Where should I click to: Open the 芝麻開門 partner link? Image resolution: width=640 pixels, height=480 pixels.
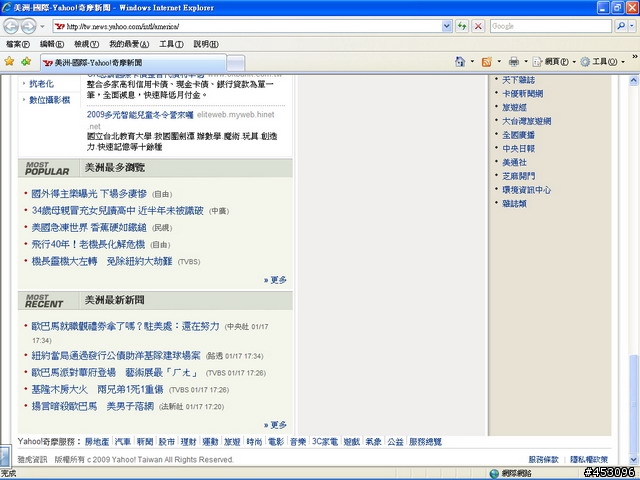tap(518, 176)
